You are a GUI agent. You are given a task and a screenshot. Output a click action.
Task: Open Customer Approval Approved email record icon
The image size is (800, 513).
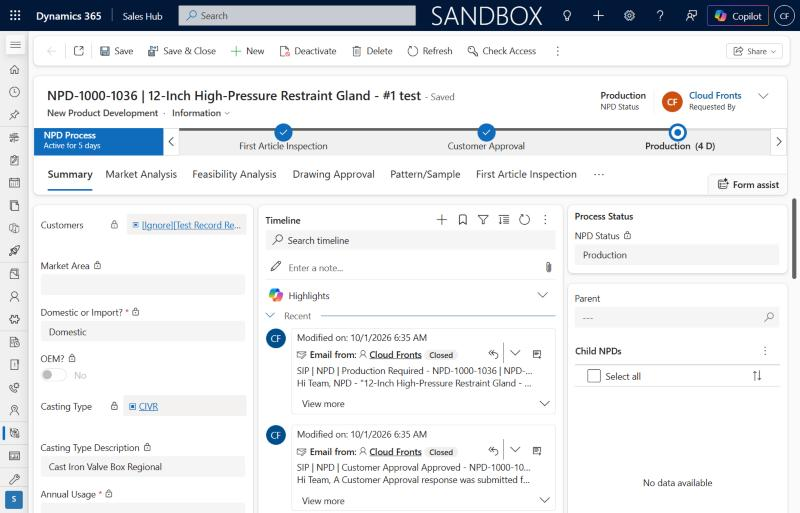click(x=537, y=451)
